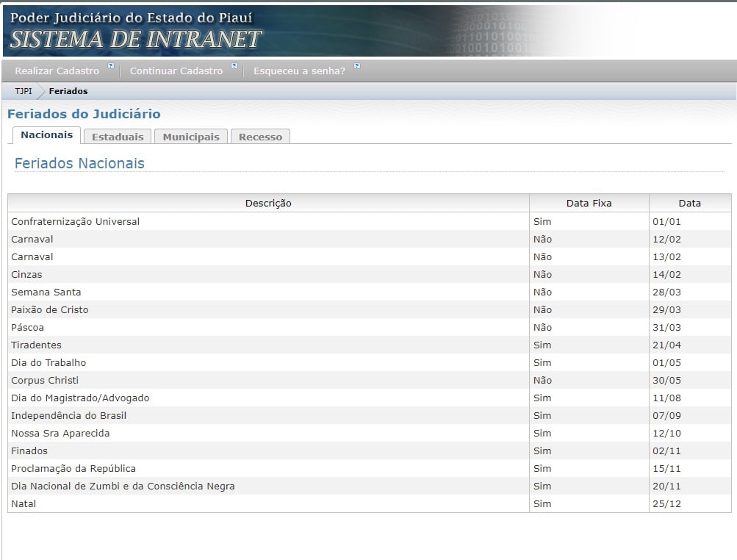
Task: Click help icon next to Realizar Cadastro
Action: (111, 66)
